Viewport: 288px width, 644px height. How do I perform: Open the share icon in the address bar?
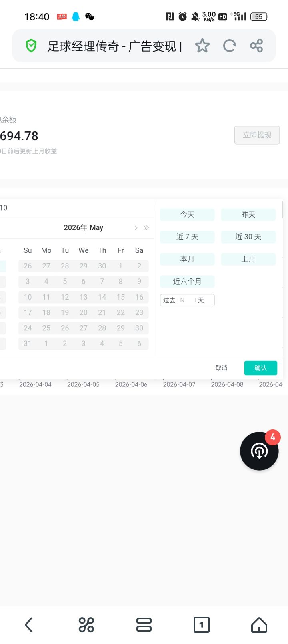click(x=256, y=46)
